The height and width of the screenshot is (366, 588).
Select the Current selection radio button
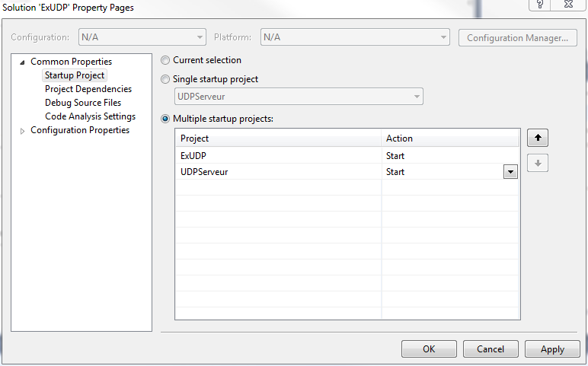[x=165, y=60]
